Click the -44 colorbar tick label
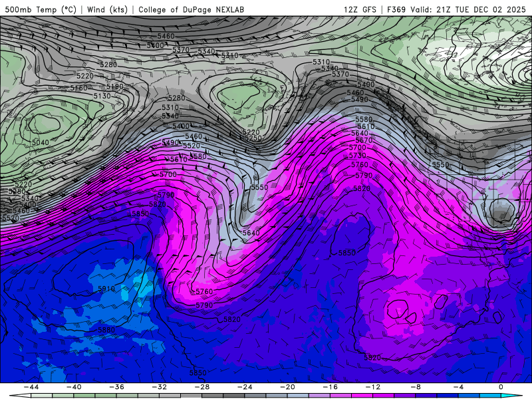This screenshot has width=532, height=399. coord(31,387)
